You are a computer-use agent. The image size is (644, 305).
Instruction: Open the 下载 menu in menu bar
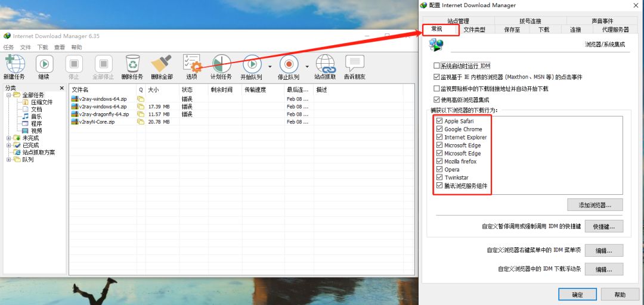tap(42, 47)
